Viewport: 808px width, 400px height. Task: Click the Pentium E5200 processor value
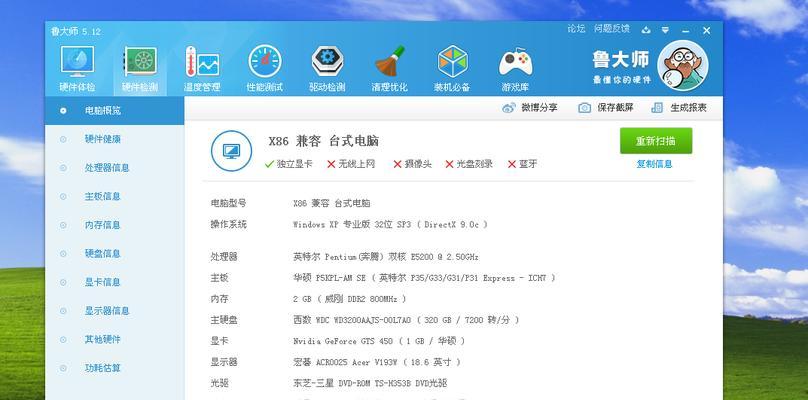(x=386, y=257)
